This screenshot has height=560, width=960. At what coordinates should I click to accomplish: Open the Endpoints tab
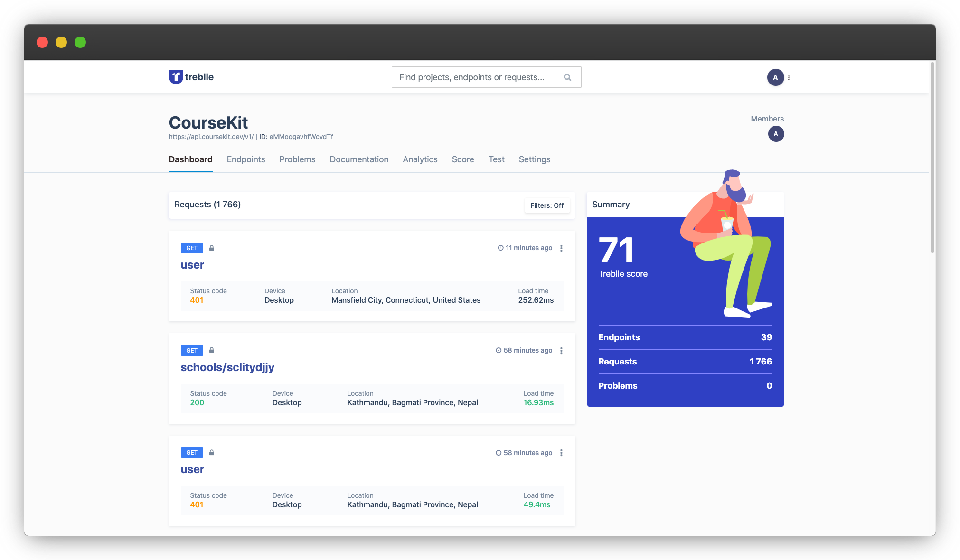click(246, 159)
